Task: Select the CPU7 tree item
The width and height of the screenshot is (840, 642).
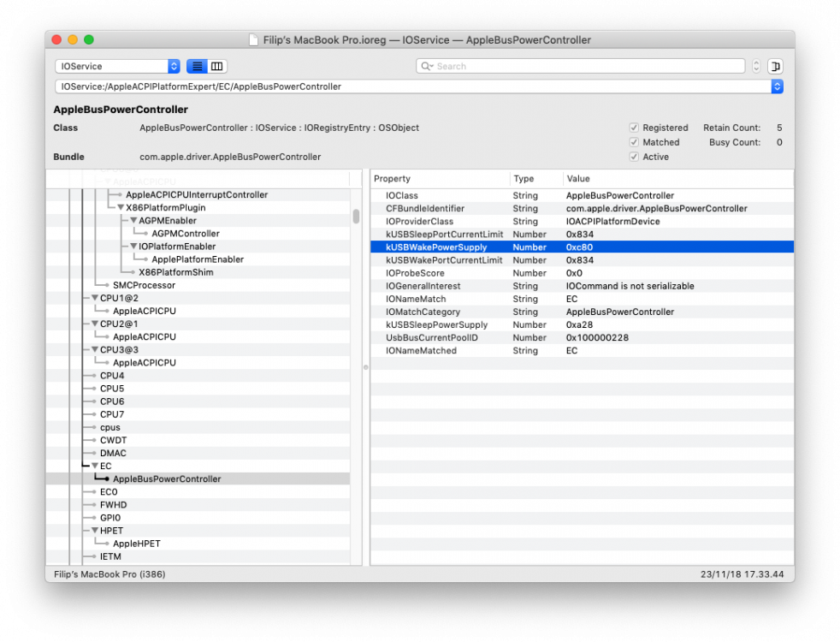Action: [112, 414]
